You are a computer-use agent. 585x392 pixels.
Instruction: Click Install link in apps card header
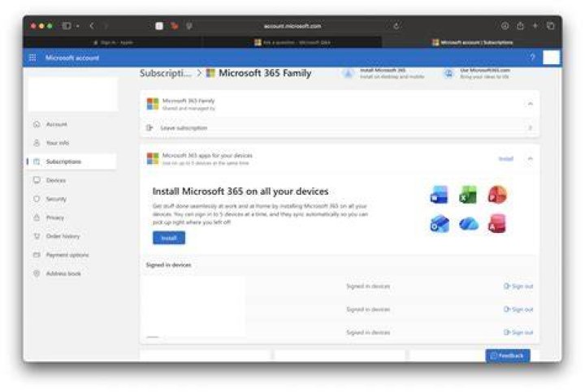click(x=506, y=159)
